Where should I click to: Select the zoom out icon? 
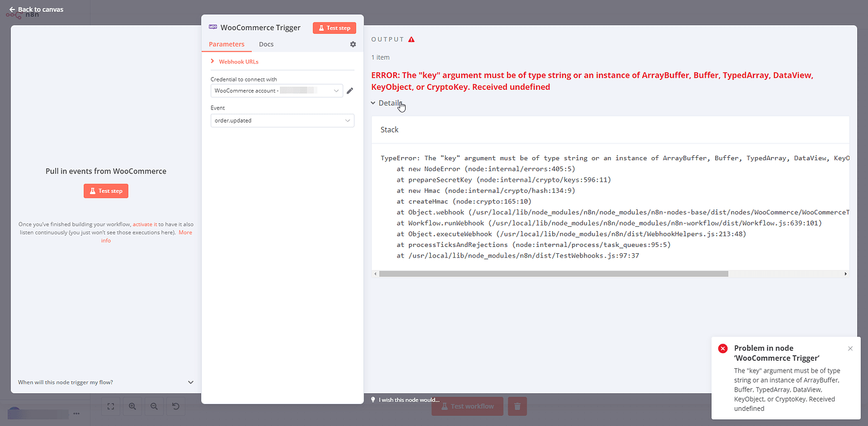(154, 406)
